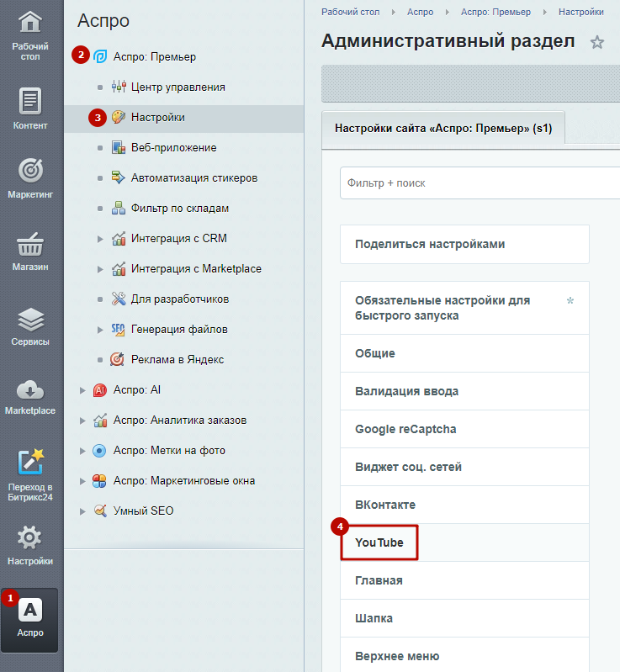Open the Marketplace cloud icon

(30, 390)
